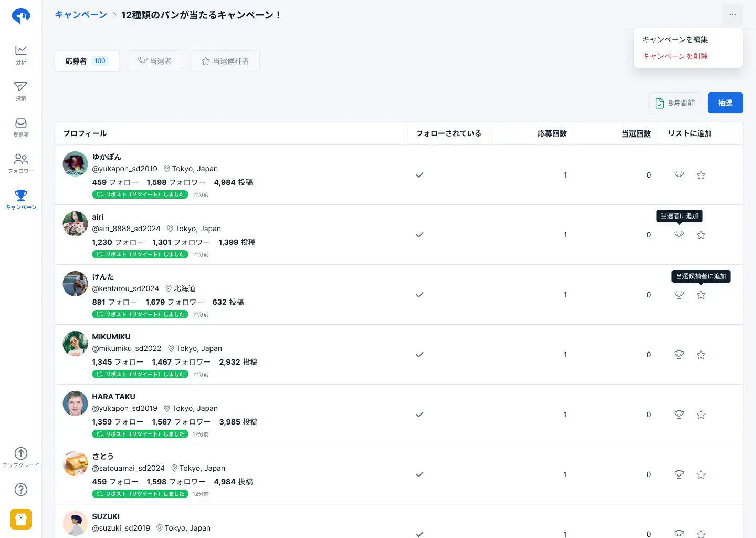Image resolution: width=756 pixels, height=538 pixels.
Task: Go to 投稿 posts in sidebar
Action: click(21, 90)
